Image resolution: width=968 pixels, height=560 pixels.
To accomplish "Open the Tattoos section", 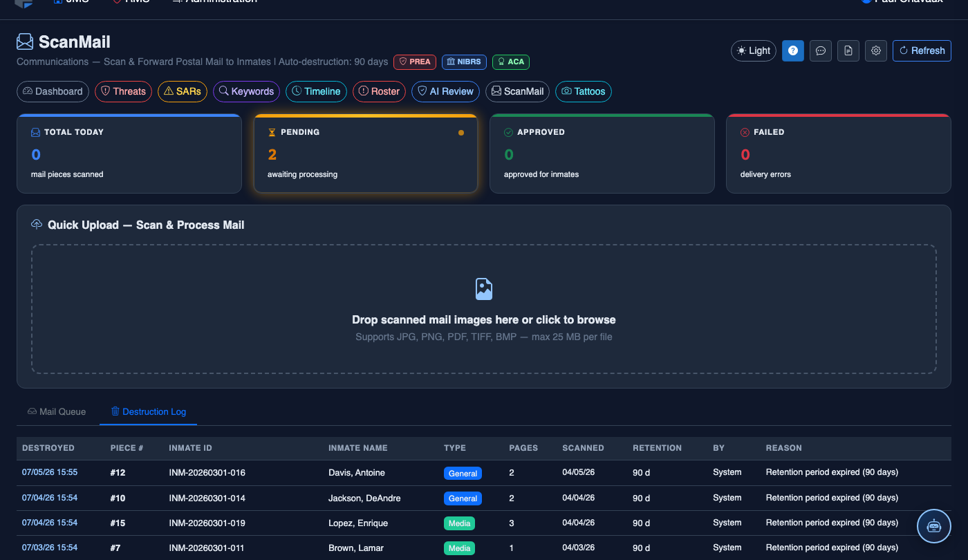I will (584, 91).
